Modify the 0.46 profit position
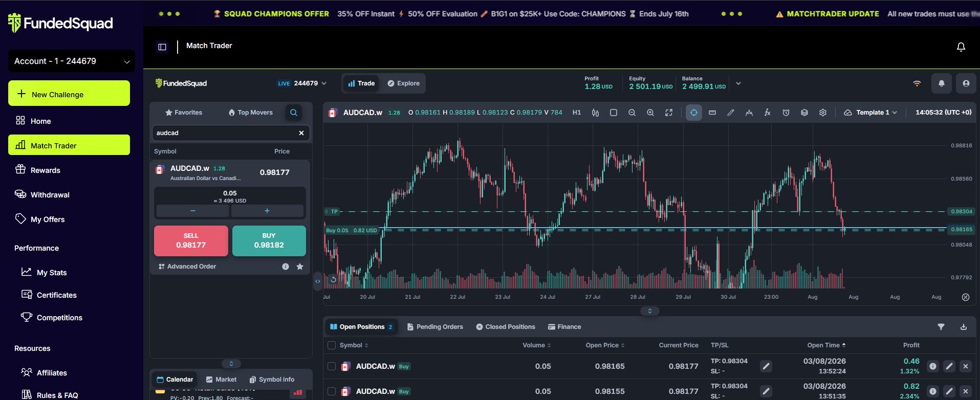This screenshot has height=400, width=980. [949, 366]
